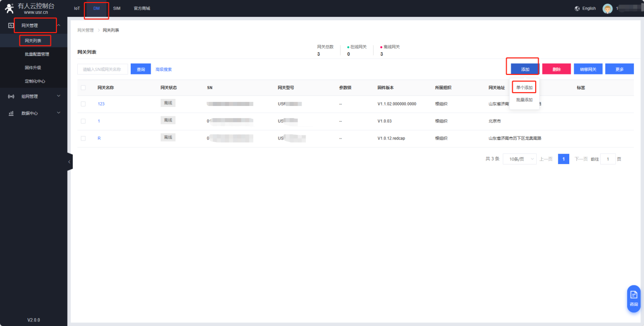The width and height of the screenshot is (644, 326).
Task: Click the 数据中心 chart icon
Action: click(11, 113)
